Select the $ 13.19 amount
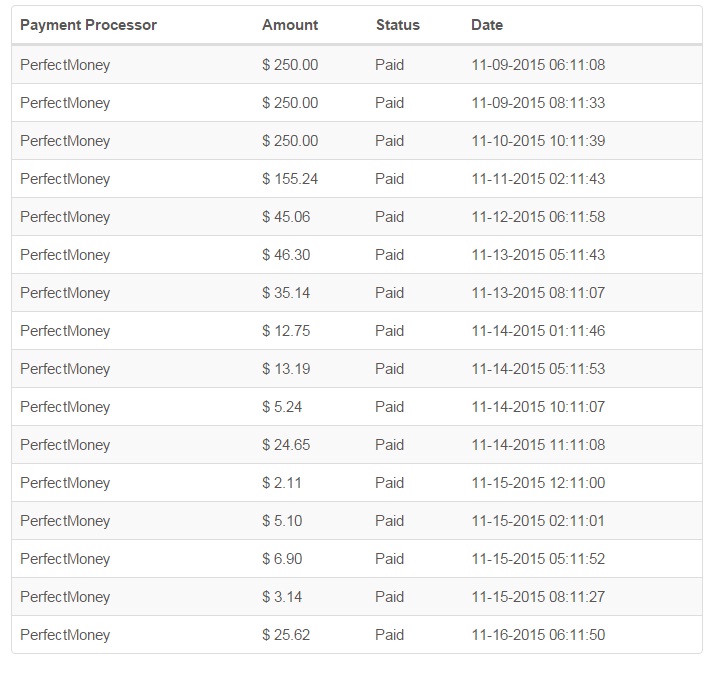 [x=286, y=369]
